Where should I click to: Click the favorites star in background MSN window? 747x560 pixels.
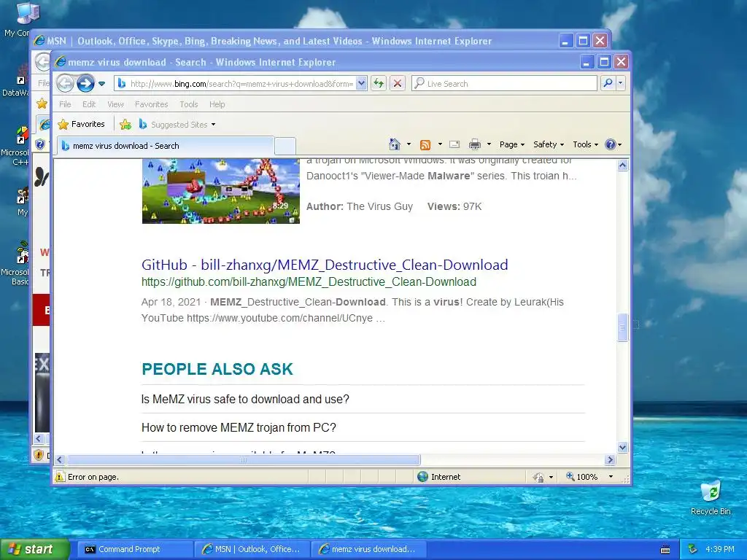tap(42, 104)
